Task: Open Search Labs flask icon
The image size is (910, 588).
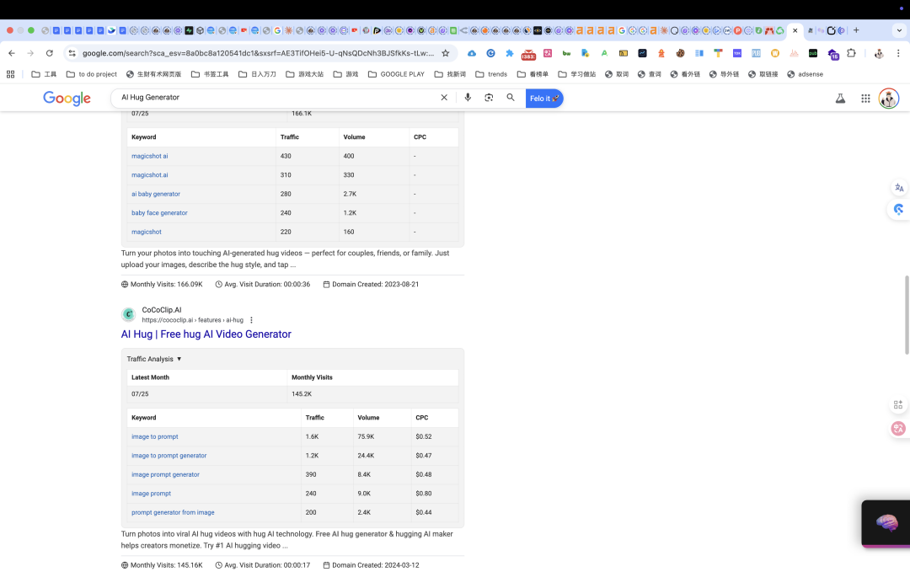Action: [x=840, y=98]
